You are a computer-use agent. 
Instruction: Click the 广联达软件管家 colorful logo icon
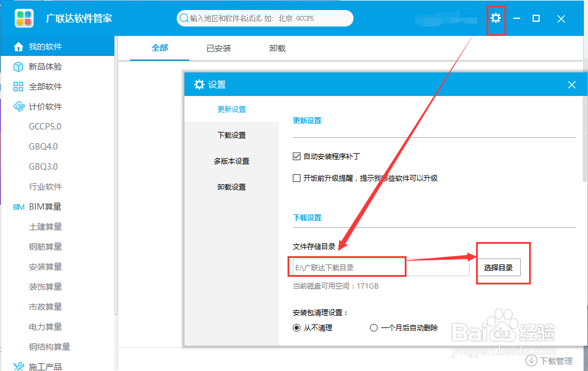pos(24,18)
